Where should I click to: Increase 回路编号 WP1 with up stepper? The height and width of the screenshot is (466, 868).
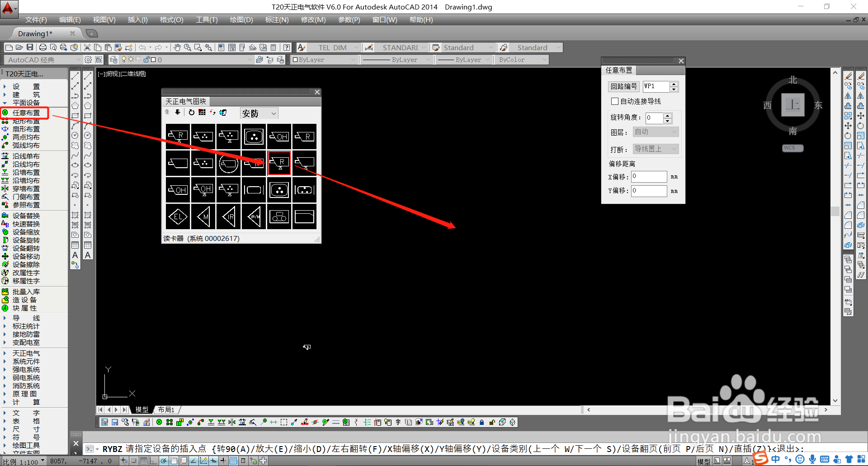click(674, 84)
